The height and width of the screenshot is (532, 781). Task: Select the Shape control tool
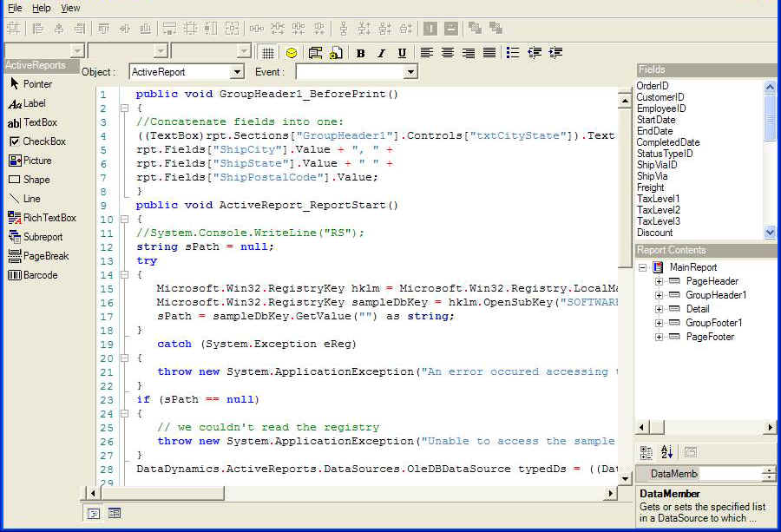(x=30, y=180)
